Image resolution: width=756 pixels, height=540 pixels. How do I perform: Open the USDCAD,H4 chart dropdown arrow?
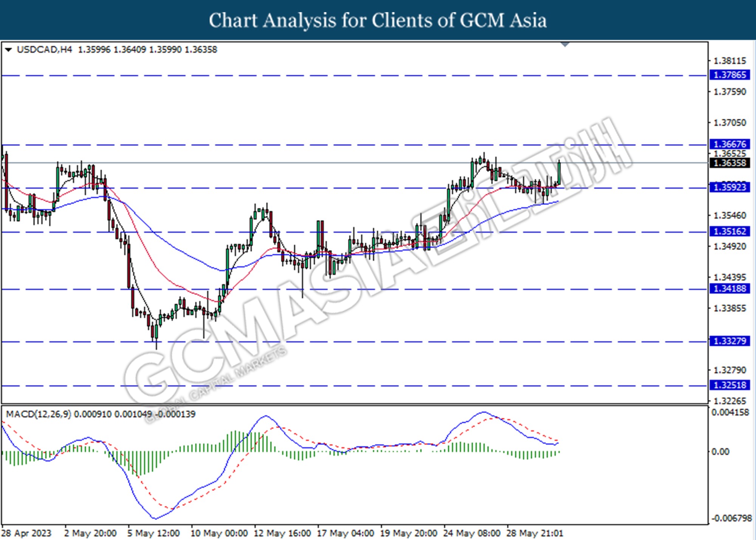(x=8, y=50)
